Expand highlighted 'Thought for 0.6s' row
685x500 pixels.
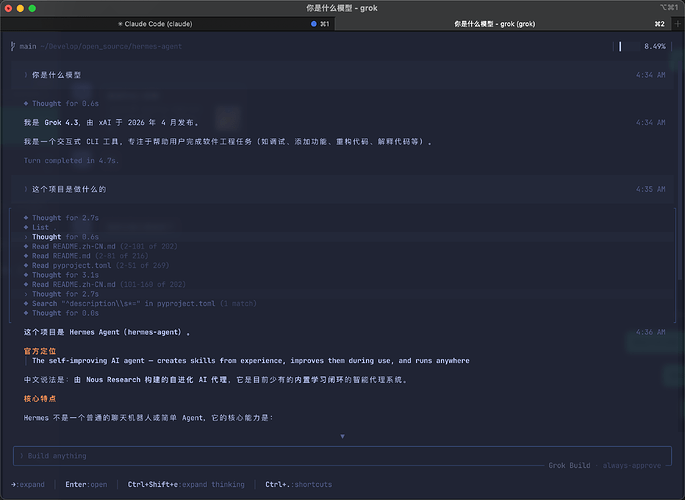(x=61, y=237)
